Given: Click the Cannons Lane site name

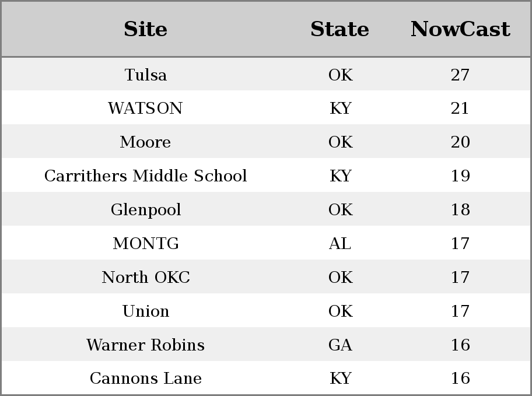Looking at the screenshot, I should 146,378.
